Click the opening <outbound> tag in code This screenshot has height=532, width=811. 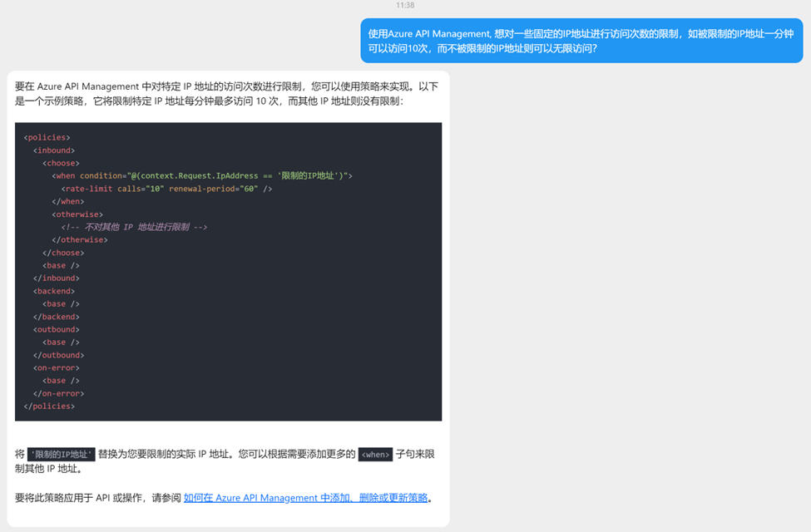(x=57, y=329)
